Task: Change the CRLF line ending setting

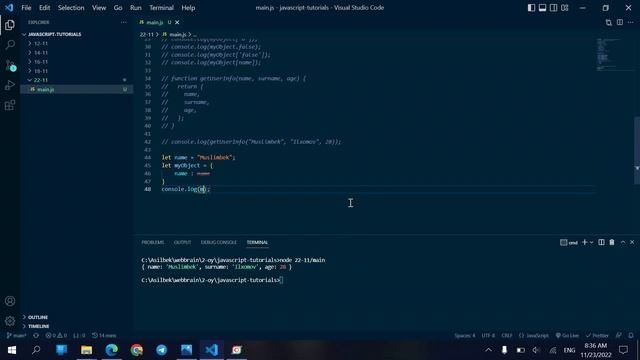Action: [x=507, y=336]
